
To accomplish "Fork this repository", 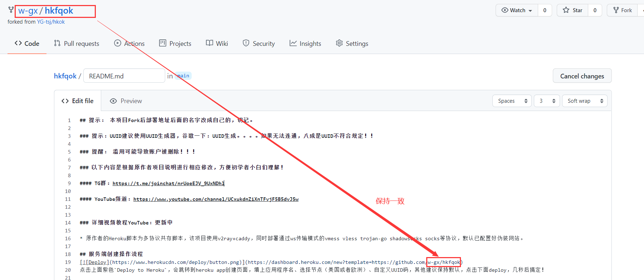I will click(x=623, y=10).
